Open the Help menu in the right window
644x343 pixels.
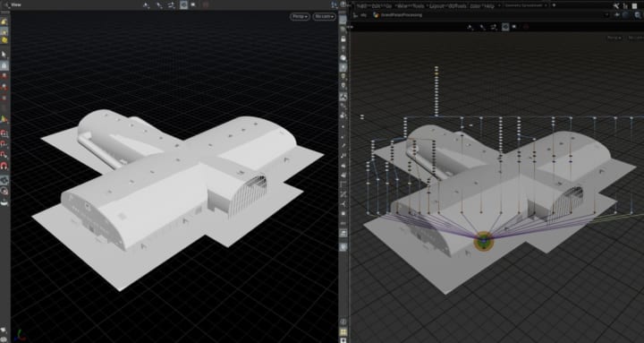(488, 5)
